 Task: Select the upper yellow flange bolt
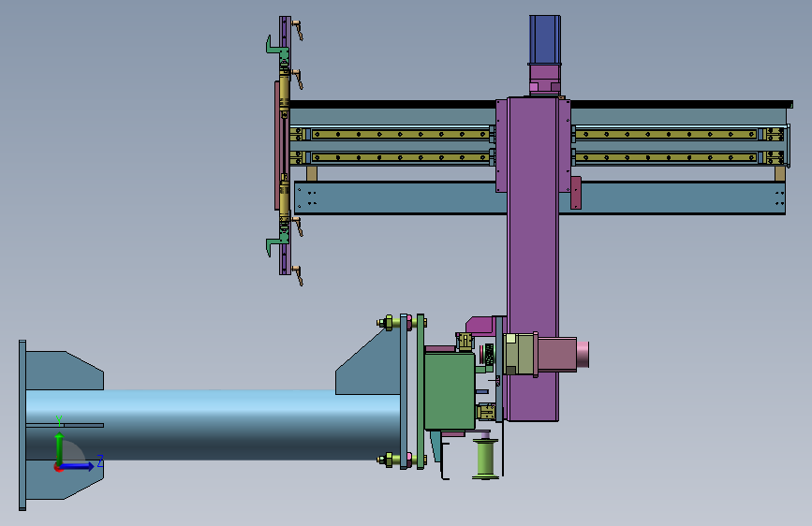tap(402, 323)
